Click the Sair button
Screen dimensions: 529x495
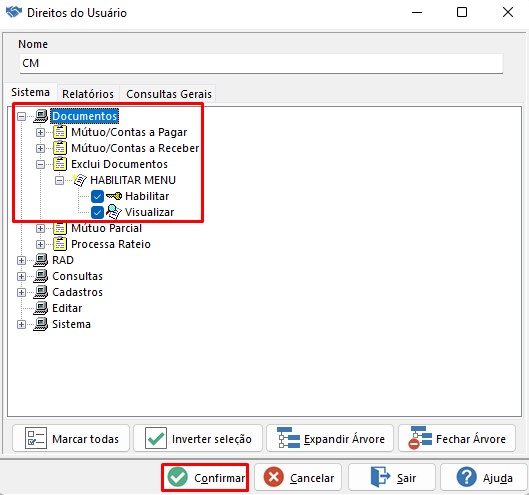coord(392,477)
